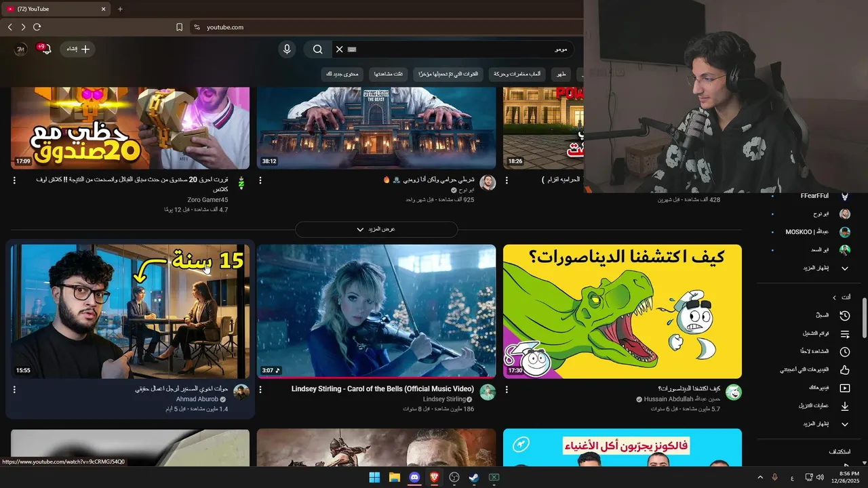Screen dimensions: 868x488
Task: Open Liked videos thumbs-up item in sidebar
Action: coord(810,369)
